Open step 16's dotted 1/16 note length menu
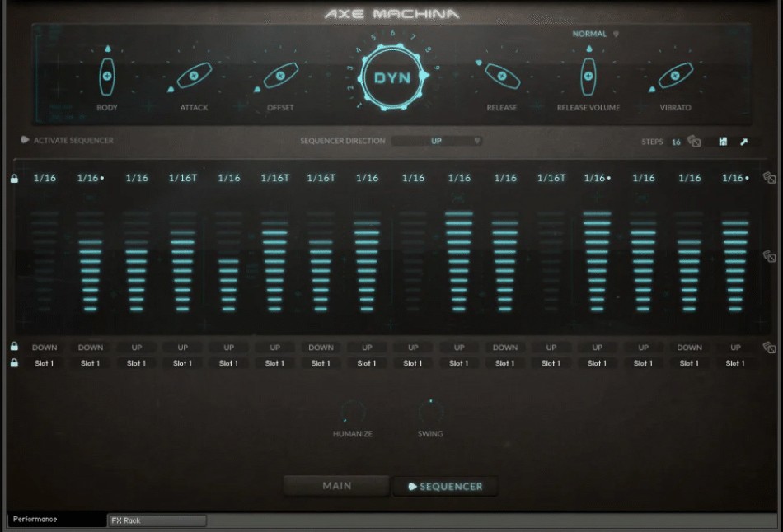Image resolution: width=783 pixels, height=532 pixels. click(x=735, y=178)
